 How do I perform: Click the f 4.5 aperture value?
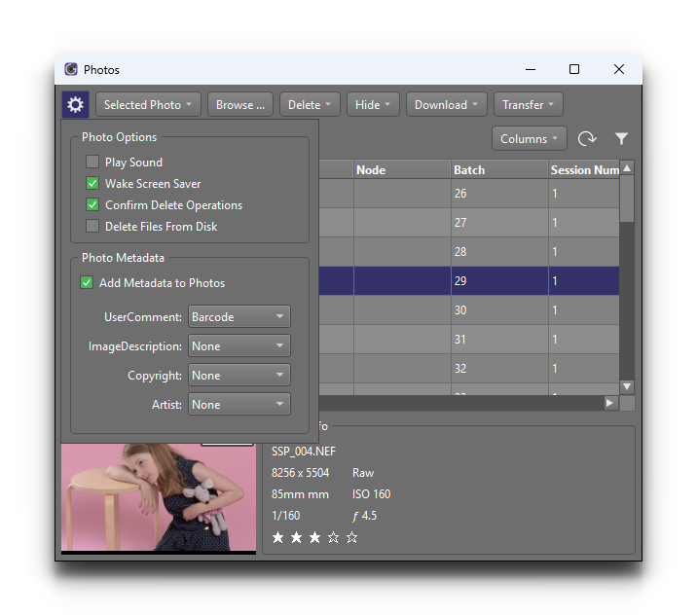tap(364, 516)
